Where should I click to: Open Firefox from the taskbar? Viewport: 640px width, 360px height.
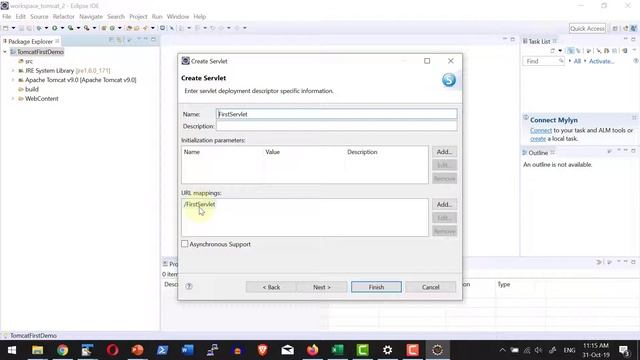click(313, 350)
